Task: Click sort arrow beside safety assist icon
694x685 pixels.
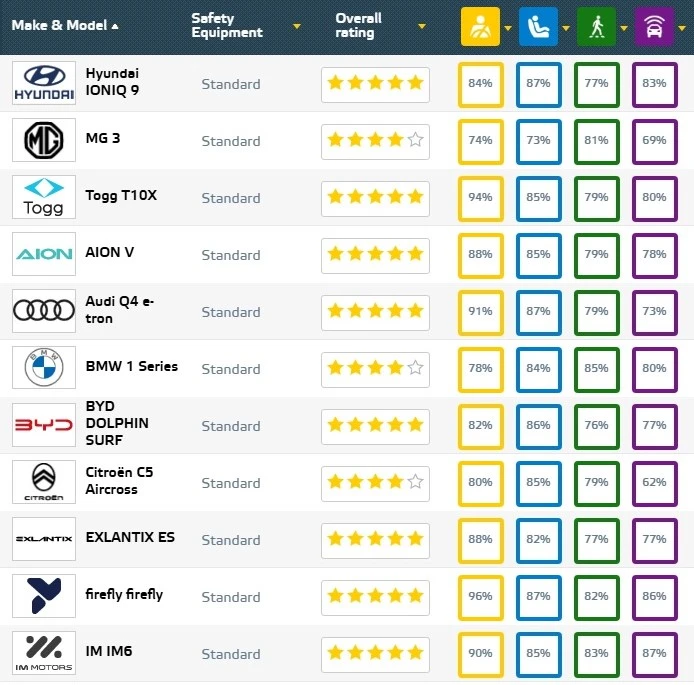Action: point(682,28)
